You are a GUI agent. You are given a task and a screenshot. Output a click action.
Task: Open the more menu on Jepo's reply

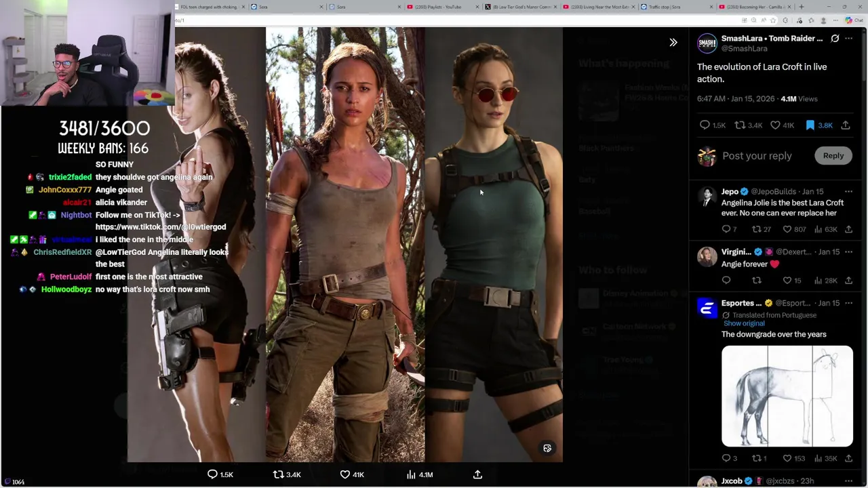(x=848, y=192)
